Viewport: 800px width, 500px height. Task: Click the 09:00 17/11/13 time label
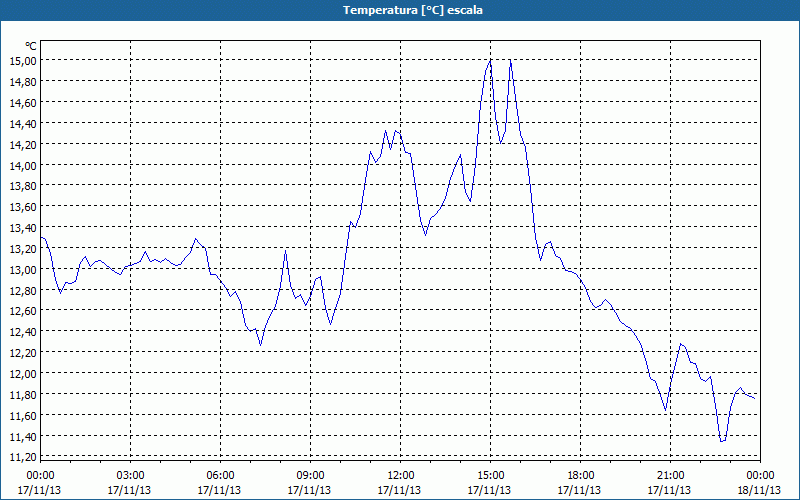click(310, 483)
